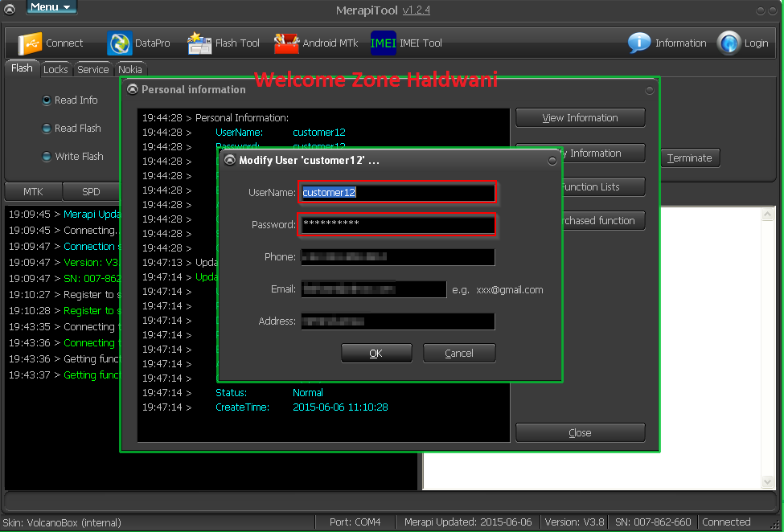Select the Read Info radio option
784x532 pixels.
tap(47, 100)
